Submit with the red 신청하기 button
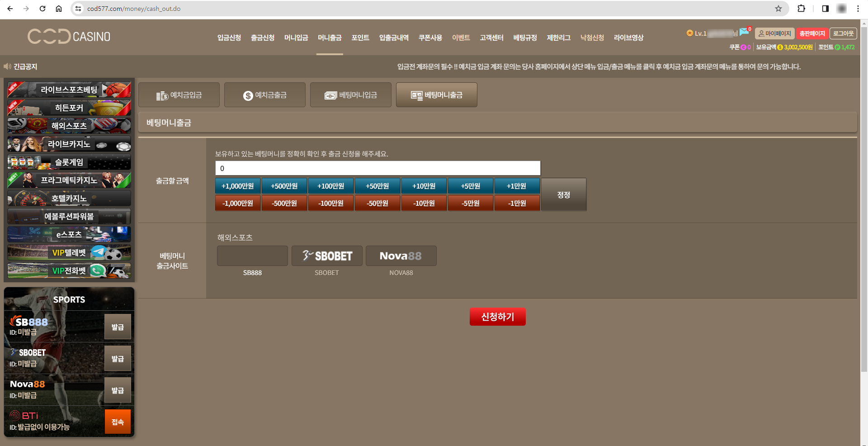This screenshot has width=868, height=446. pyautogui.click(x=498, y=317)
